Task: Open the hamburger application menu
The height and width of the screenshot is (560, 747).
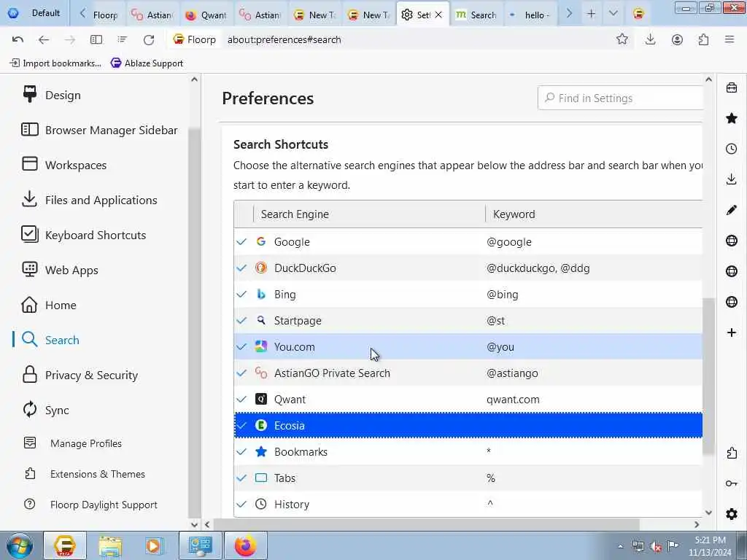Action: (729, 39)
